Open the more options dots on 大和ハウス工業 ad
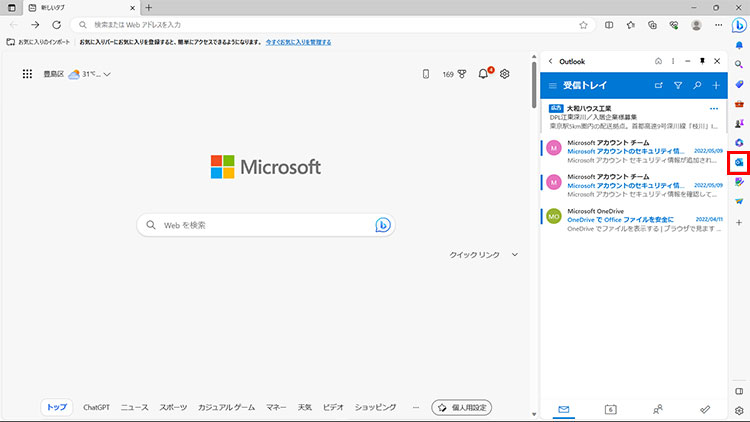 pos(714,108)
